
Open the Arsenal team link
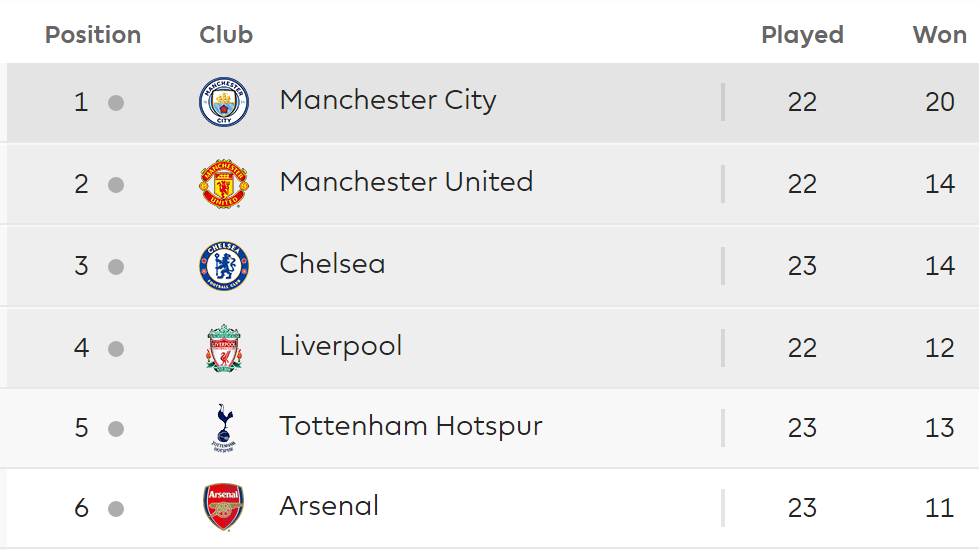(x=329, y=506)
